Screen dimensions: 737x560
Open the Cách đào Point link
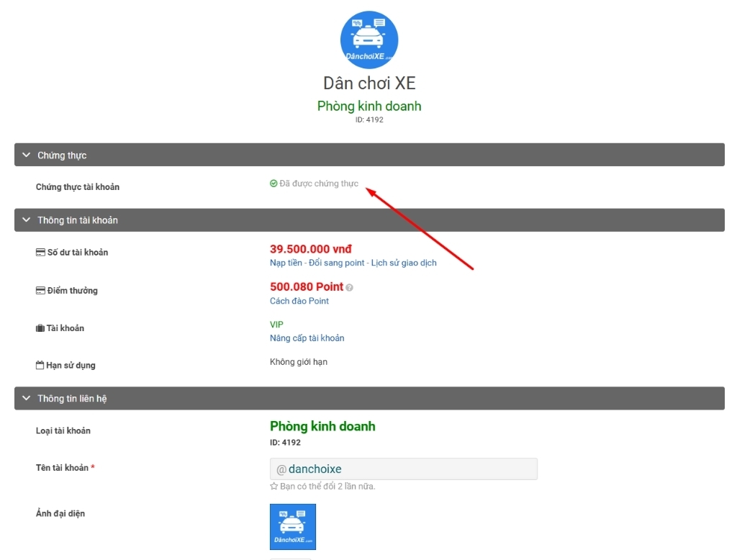click(x=299, y=301)
